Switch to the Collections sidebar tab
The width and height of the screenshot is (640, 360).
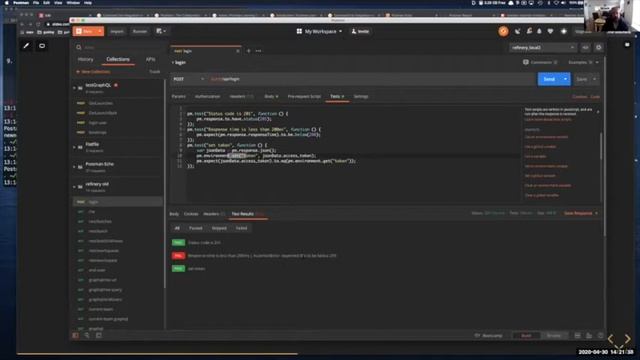pos(118,60)
